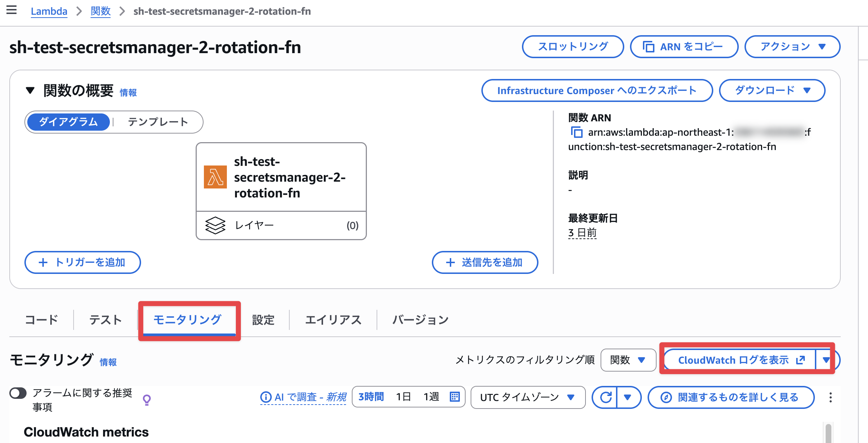Switch to the 設定 tab

tap(263, 320)
